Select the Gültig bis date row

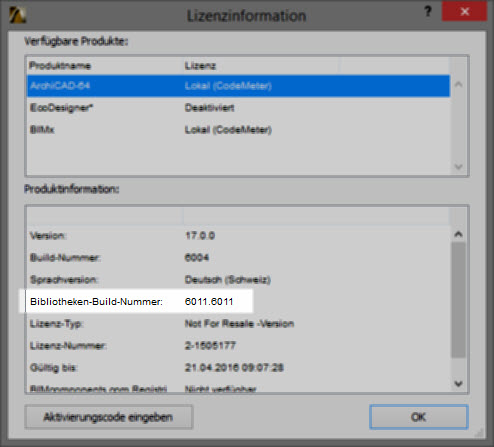point(238,367)
